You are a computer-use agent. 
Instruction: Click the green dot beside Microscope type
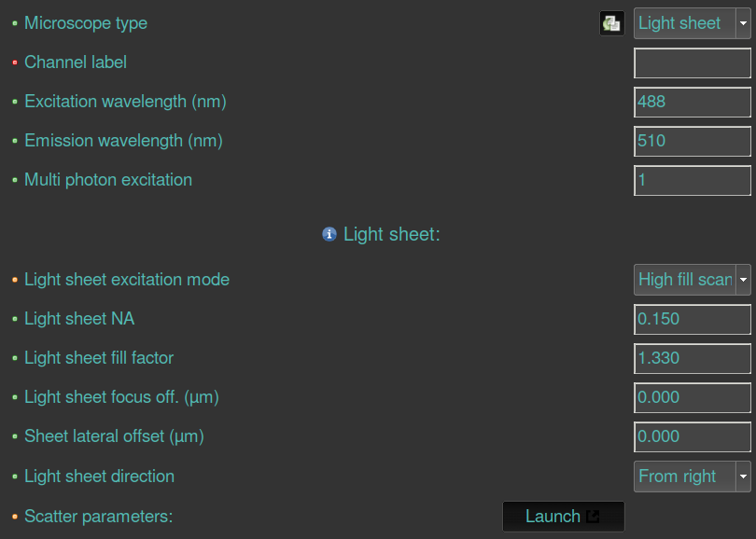[x=15, y=23]
